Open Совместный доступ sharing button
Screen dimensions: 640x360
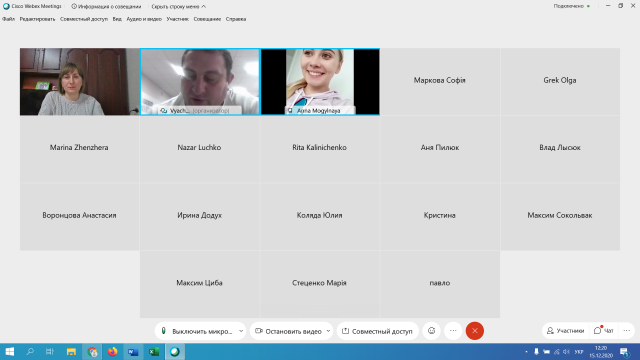pos(378,331)
